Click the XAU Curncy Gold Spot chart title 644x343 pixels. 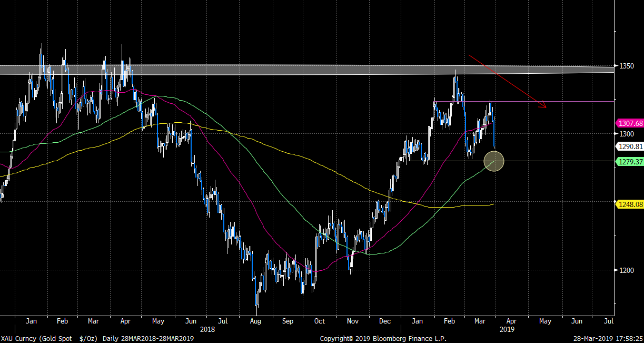(50, 338)
